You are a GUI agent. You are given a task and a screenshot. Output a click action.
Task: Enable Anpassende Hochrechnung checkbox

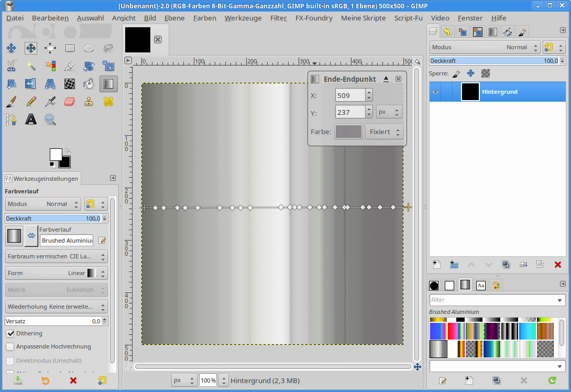pos(10,346)
